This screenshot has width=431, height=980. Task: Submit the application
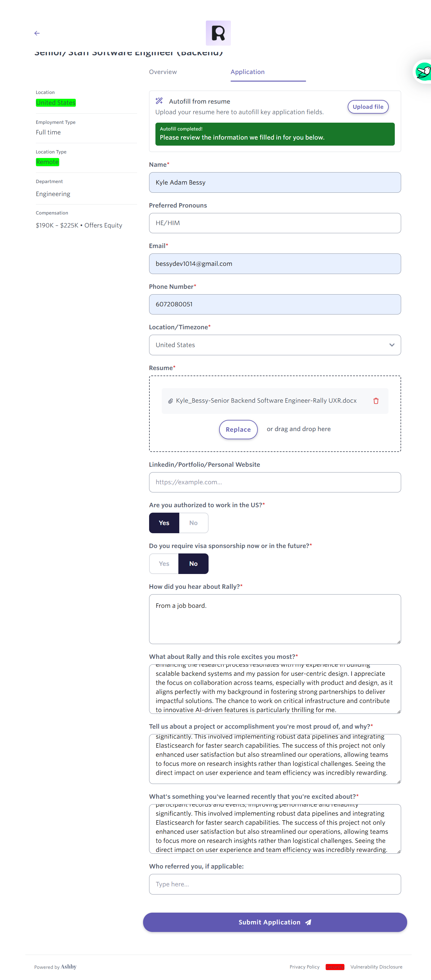tap(275, 922)
